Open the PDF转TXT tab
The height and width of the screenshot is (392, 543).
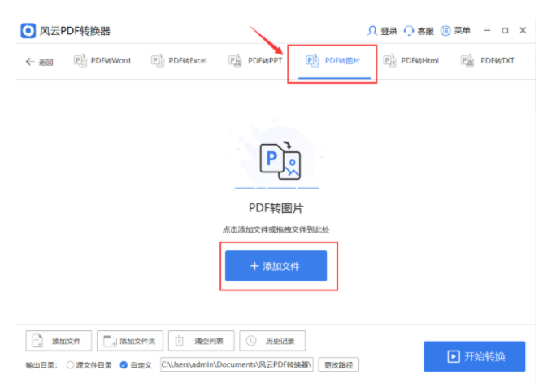click(x=488, y=60)
